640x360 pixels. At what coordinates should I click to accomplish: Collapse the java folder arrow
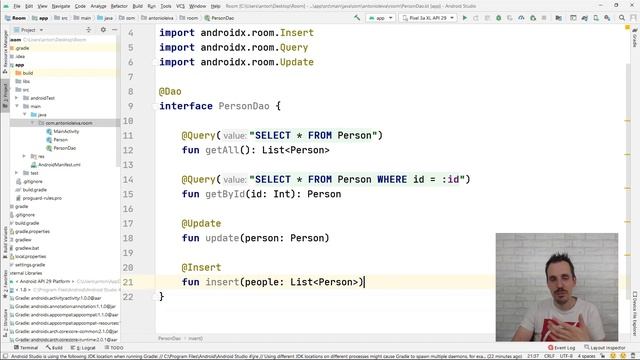click(24, 115)
